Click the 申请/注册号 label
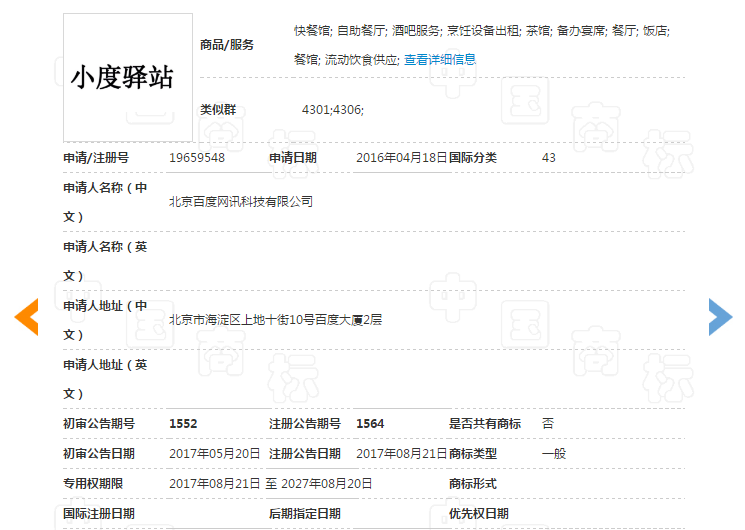The height and width of the screenshot is (530, 745). point(96,158)
